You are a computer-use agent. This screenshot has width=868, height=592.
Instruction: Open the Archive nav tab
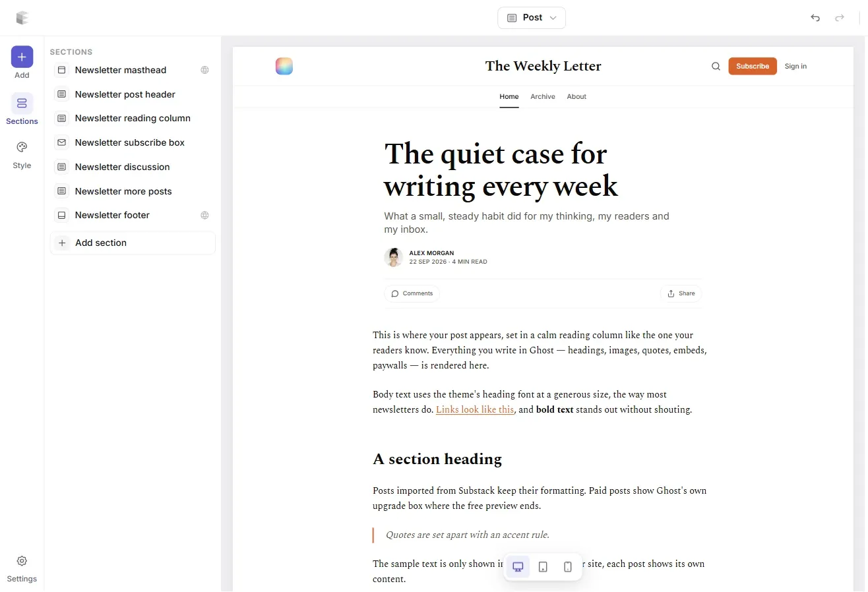tap(543, 96)
